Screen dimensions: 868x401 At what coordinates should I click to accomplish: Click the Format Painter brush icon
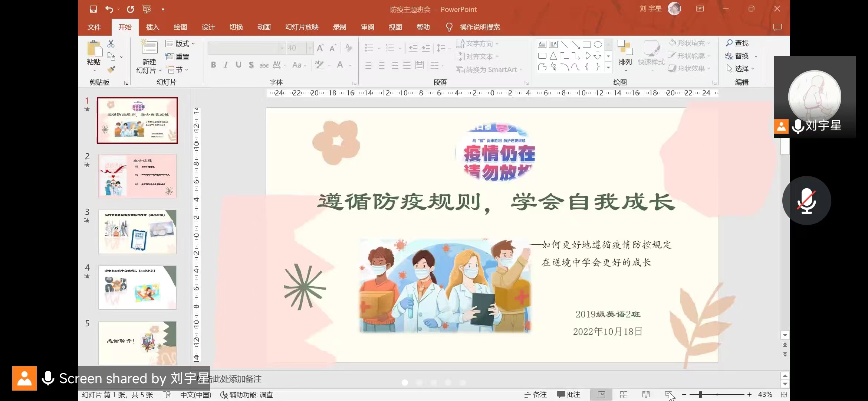coord(111,69)
